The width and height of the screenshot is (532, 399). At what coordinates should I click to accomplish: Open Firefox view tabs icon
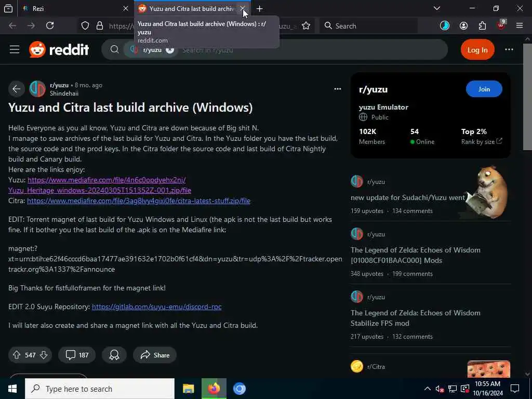tap(8, 8)
